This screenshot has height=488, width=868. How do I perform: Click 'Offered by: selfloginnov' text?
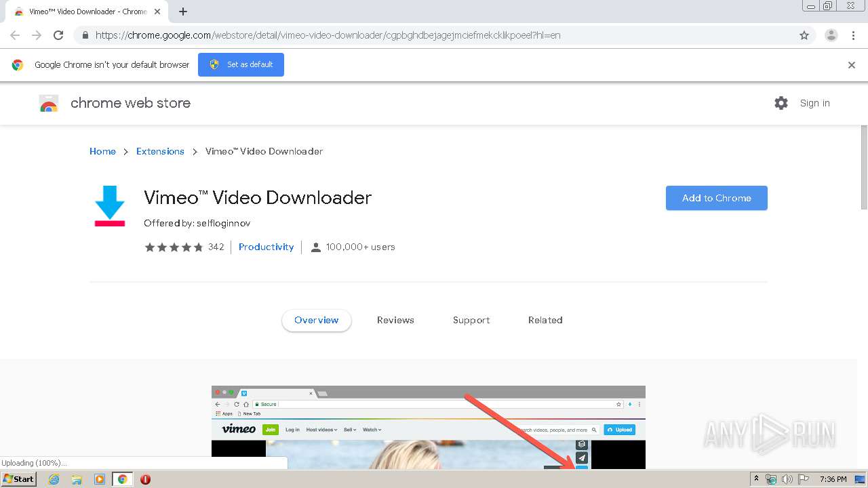197,223
